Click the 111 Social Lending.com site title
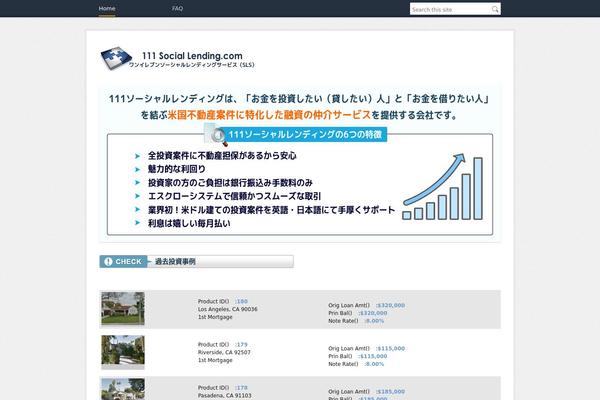Image resolution: width=600 pixels, height=400 pixels. pyautogui.click(x=192, y=55)
